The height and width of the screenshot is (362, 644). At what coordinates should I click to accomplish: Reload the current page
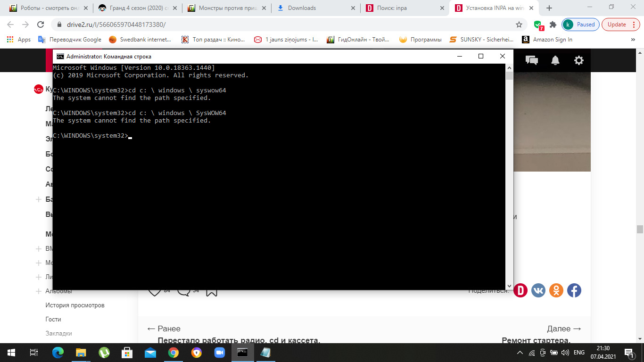(41, 25)
